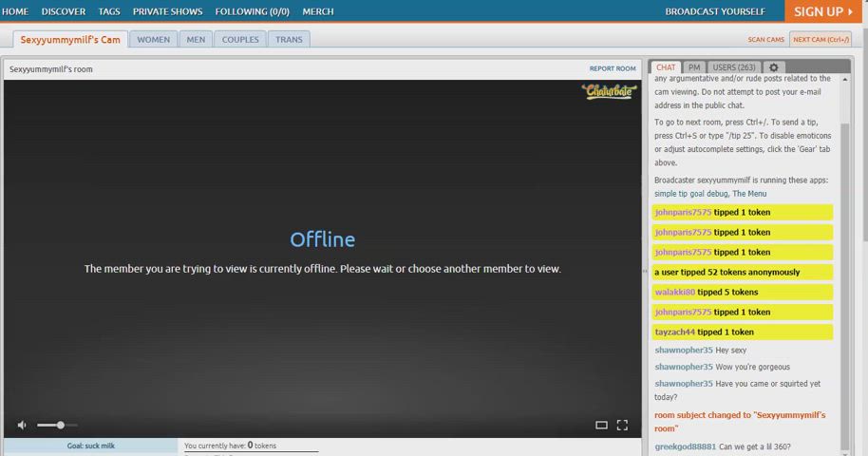Click NEXT CAM (Ctrl+/) button
The image size is (868, 456).
[821, 39]
